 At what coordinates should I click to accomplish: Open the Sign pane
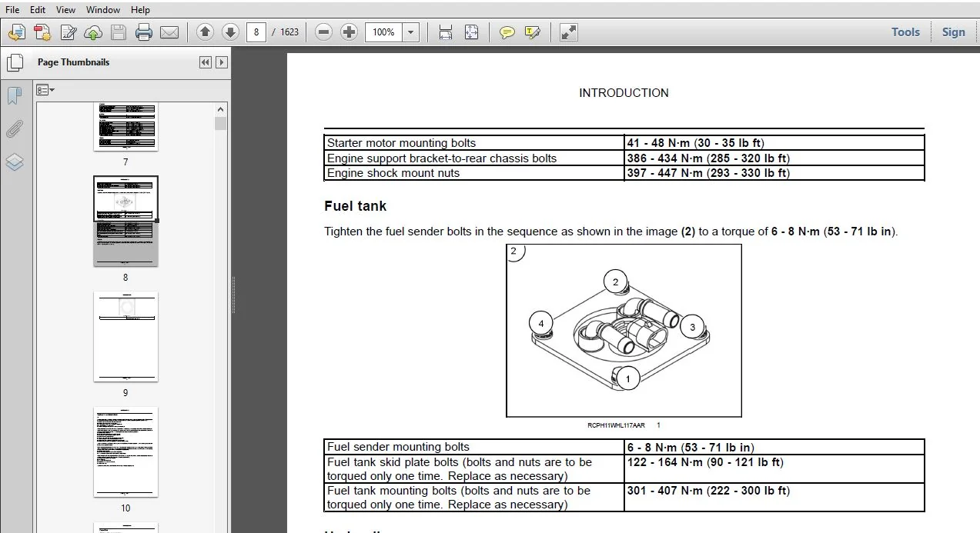(x=953, y=32)
